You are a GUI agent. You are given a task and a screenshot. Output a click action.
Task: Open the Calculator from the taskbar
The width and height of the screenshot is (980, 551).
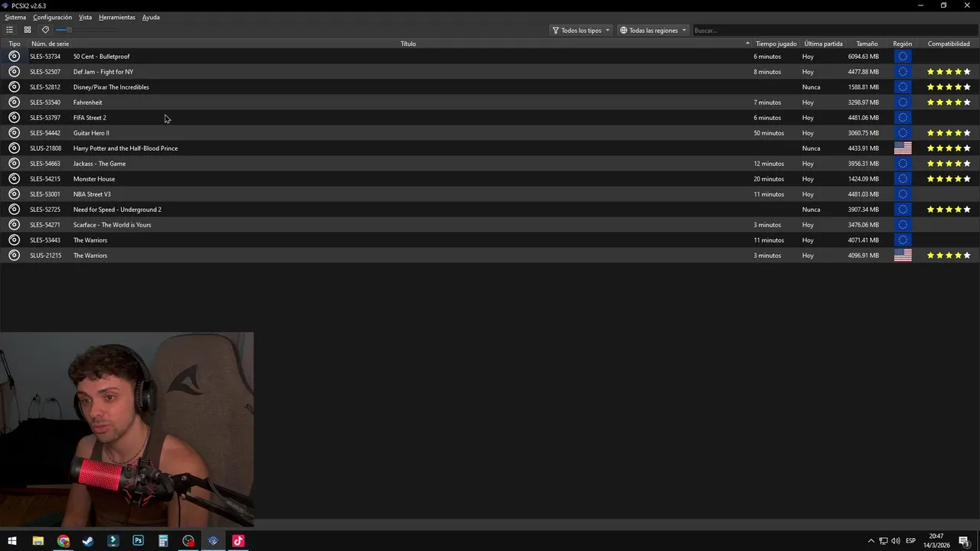pos(163,541)
